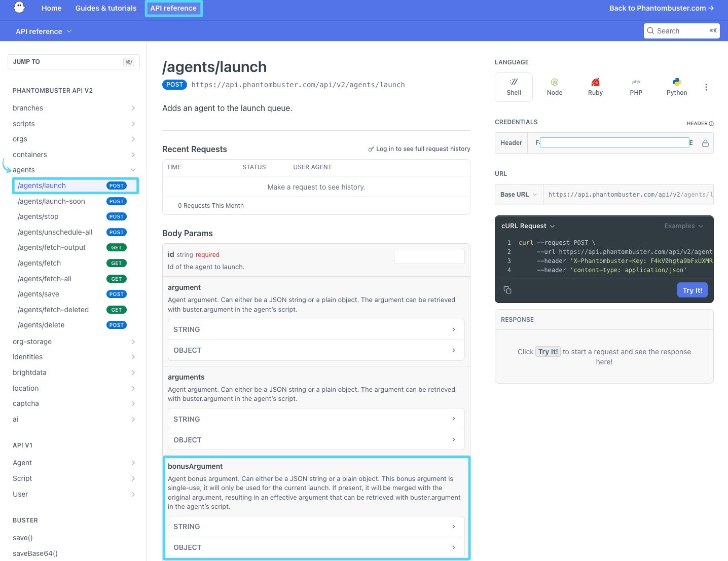Open the Examples dropdown
The width and height of the screenshot is (728, 561).
684,226
